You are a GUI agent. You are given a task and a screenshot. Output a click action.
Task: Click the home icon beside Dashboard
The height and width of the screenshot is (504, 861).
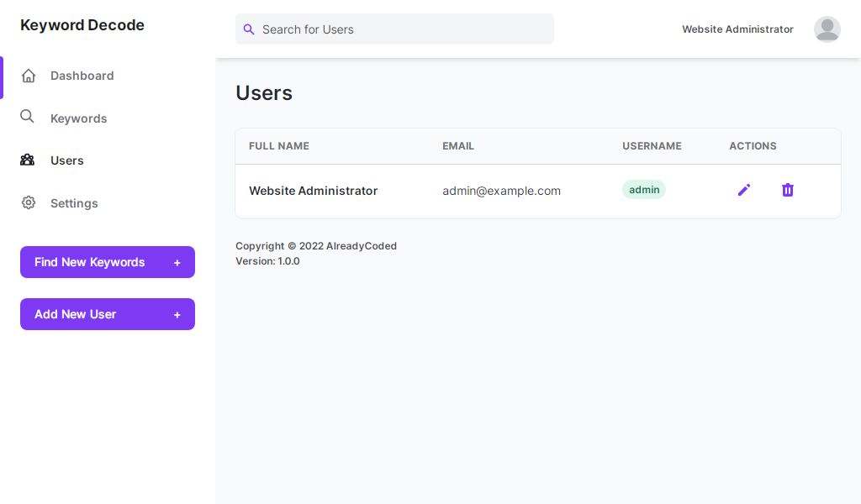29,76
